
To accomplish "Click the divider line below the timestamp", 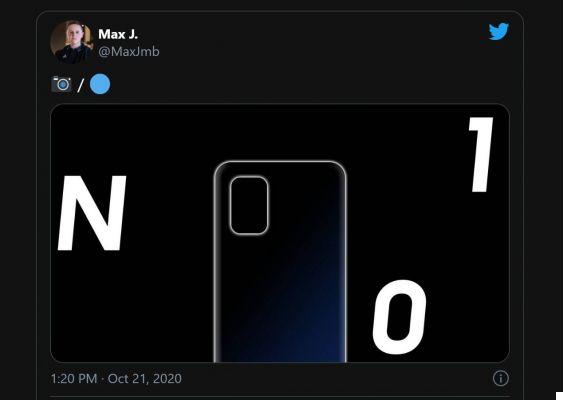I will point(280,397).
